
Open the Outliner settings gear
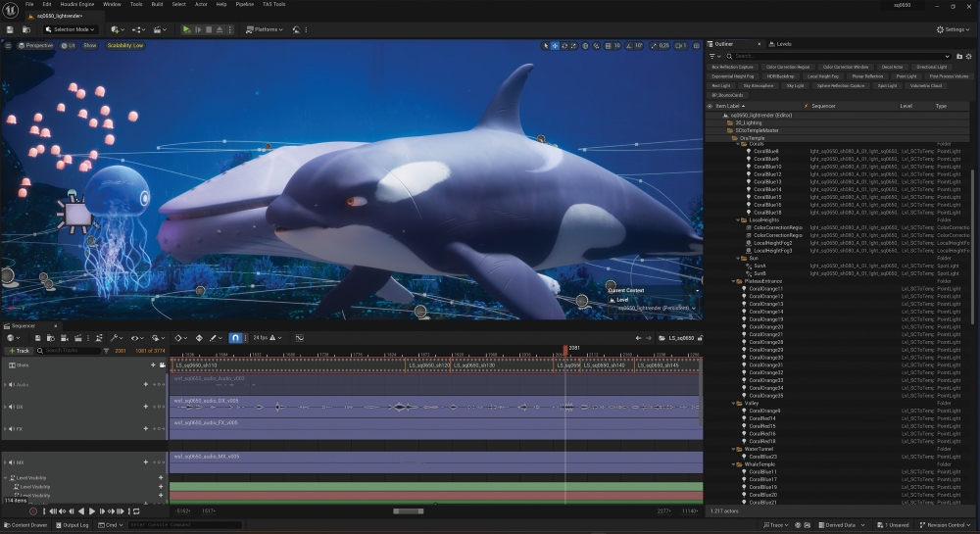969,56
